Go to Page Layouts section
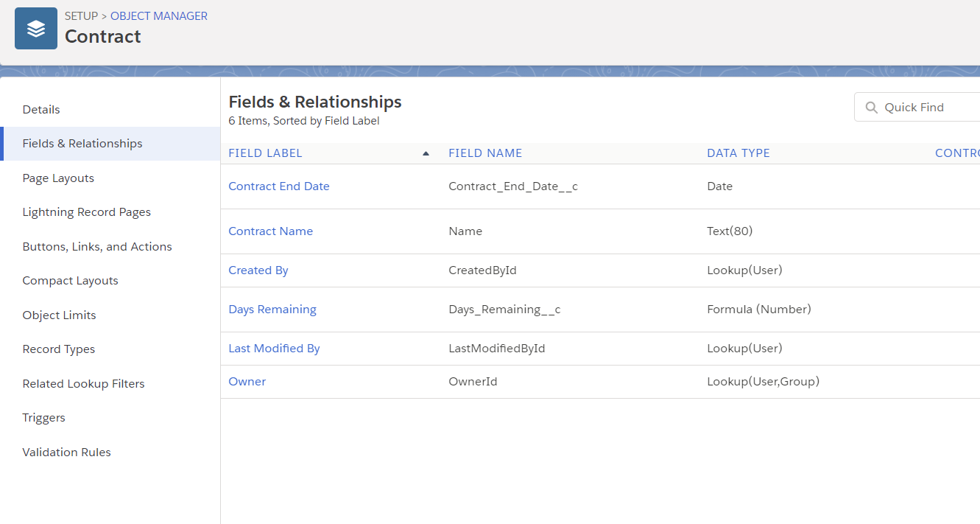The width and height of the screenshot is (980, 524). click(x=58, y=178)
